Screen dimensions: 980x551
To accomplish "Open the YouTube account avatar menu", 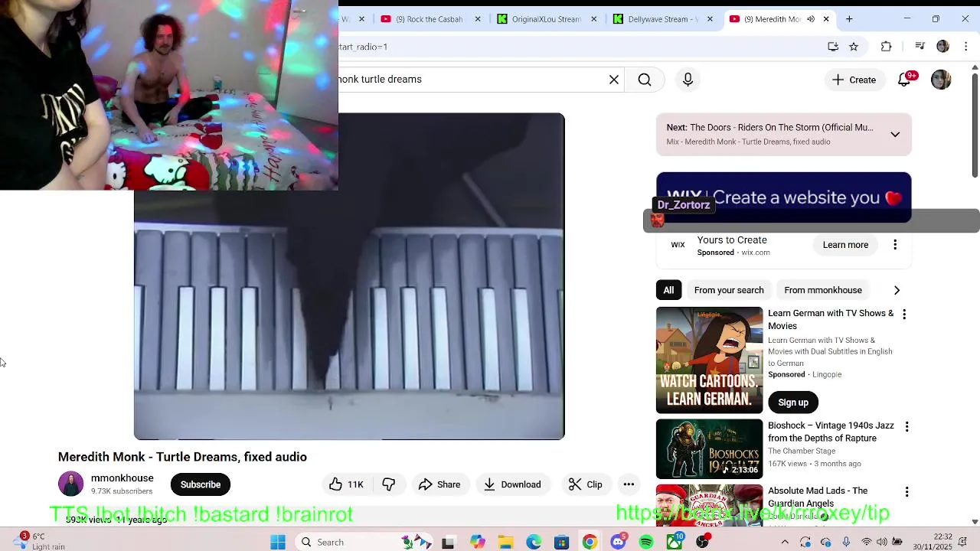I will coord(941,80).
